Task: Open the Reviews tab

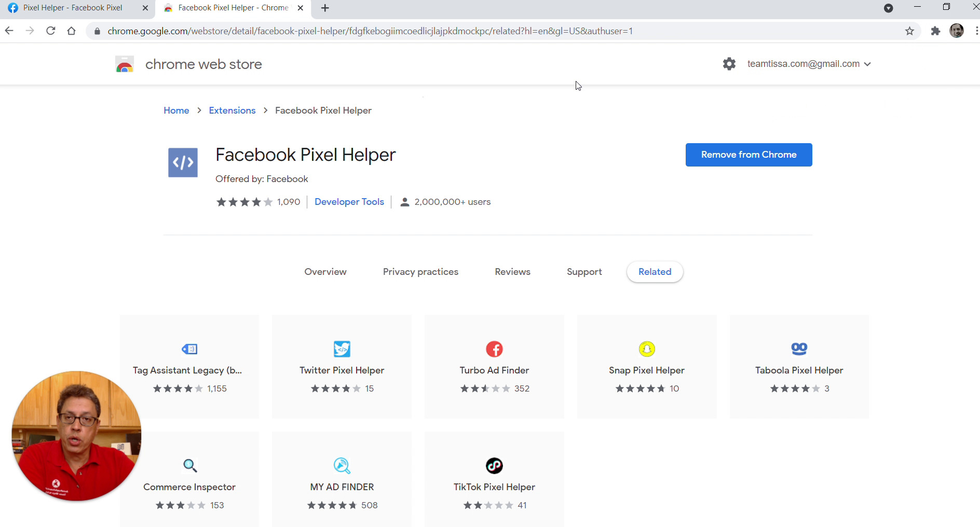Action: point(512,272)
